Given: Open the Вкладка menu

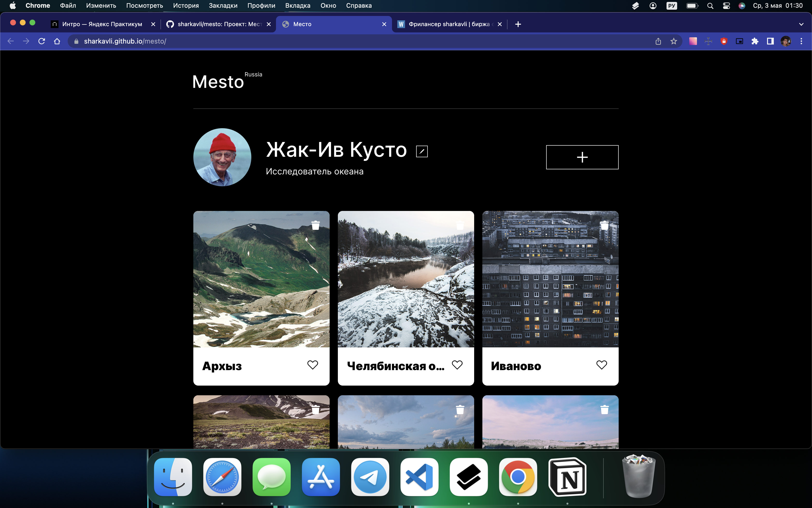Looking at the screenshot, I should pyautogui.click(x=298, y=6).
